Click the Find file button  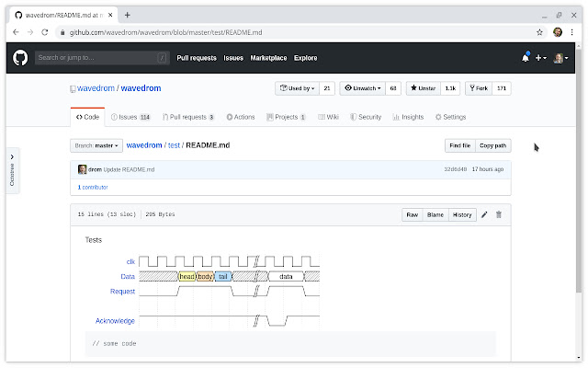click(x=459, y=145)
